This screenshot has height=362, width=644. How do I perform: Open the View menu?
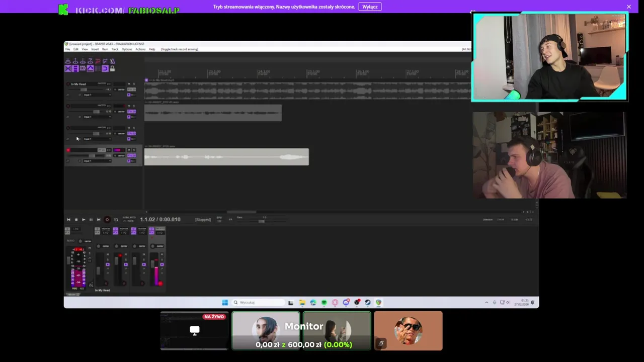(85, 49)
